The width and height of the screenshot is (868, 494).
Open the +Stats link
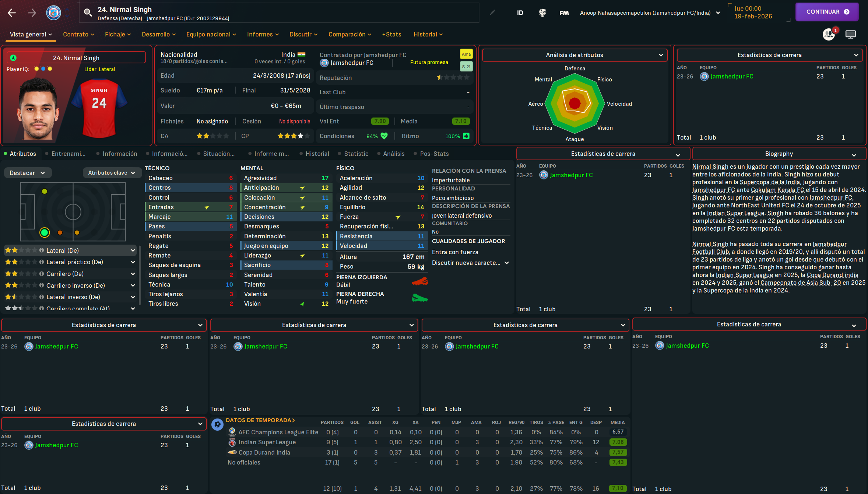click(x=391, y=34)
